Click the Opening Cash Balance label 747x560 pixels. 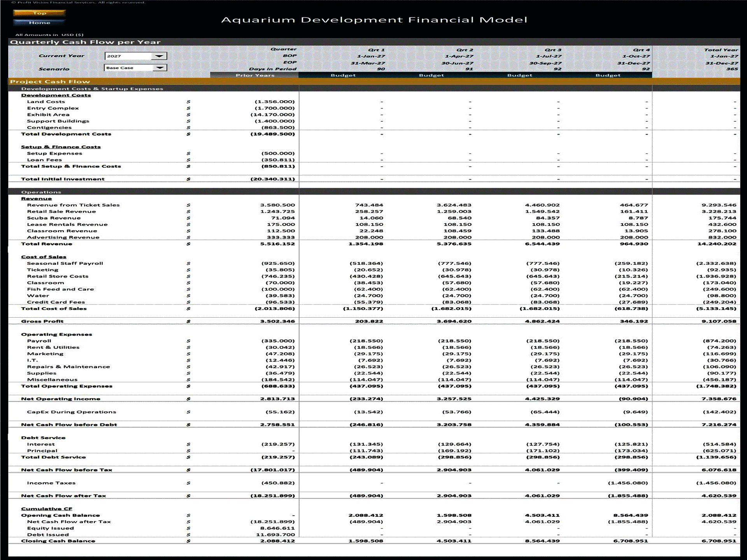tap(60, 515)
